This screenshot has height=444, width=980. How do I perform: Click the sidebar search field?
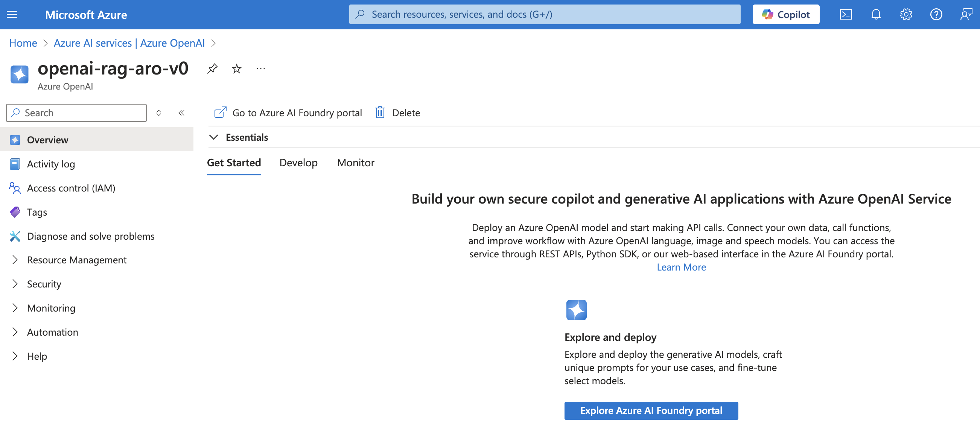pos(76,113)
